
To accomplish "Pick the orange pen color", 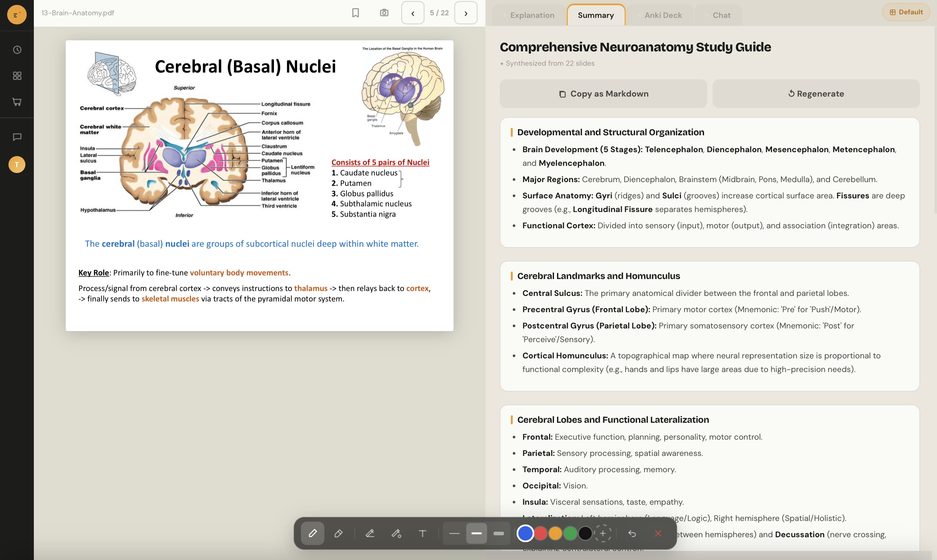I will (x=555, y=533).
